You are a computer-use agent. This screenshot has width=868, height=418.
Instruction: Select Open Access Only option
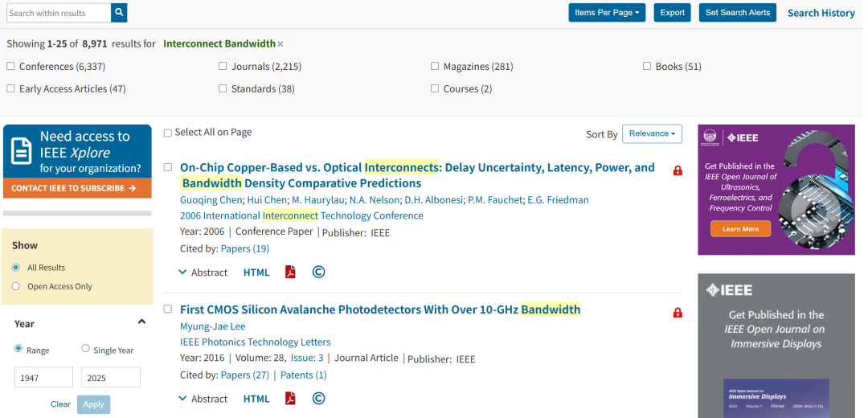click(16, 286)
